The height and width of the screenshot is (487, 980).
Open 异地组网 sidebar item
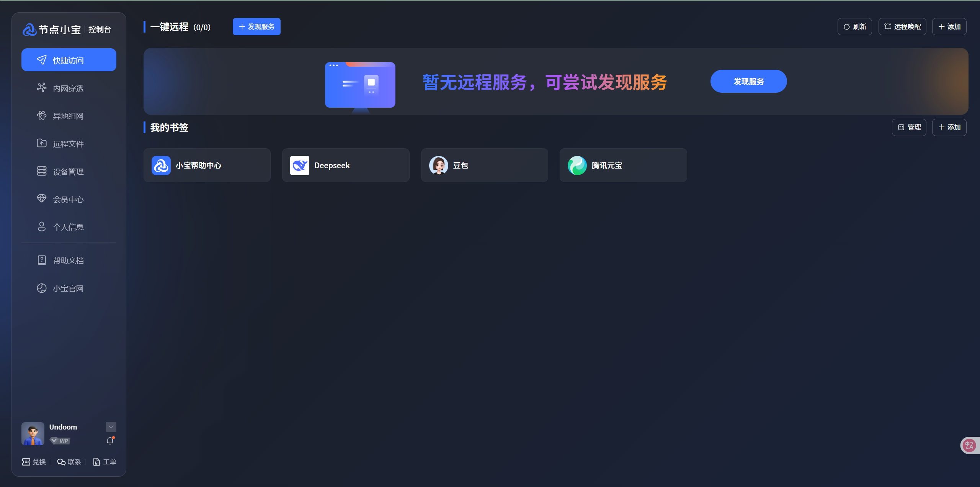tap(68, 116)
